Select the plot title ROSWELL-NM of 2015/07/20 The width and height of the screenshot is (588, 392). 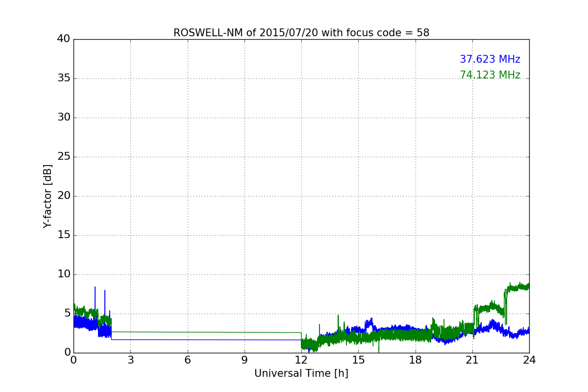pyautogui.click(x=301, y=33)
